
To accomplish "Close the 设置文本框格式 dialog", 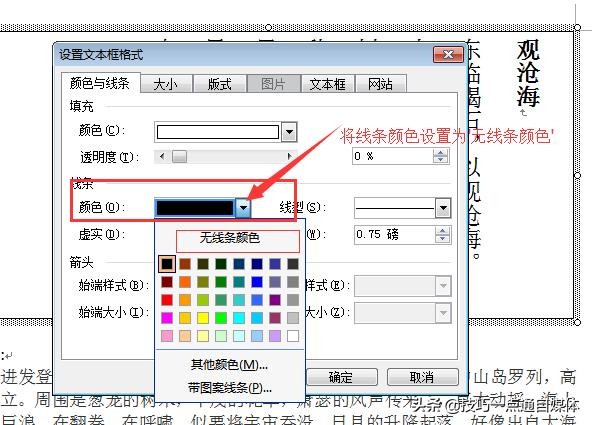I will pos(448,55).
